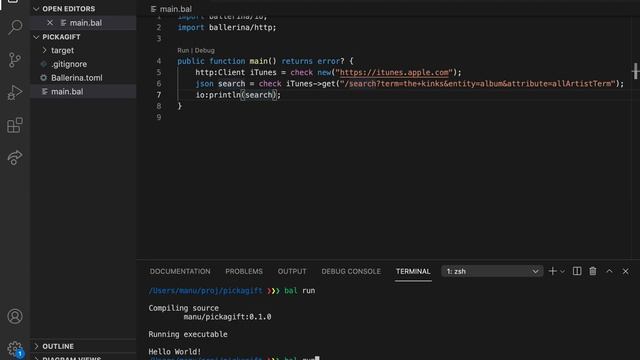The height and width of the screenshot is (360, 640).
Task: Expand the Outline section
Action: click(x=36, y=346)
